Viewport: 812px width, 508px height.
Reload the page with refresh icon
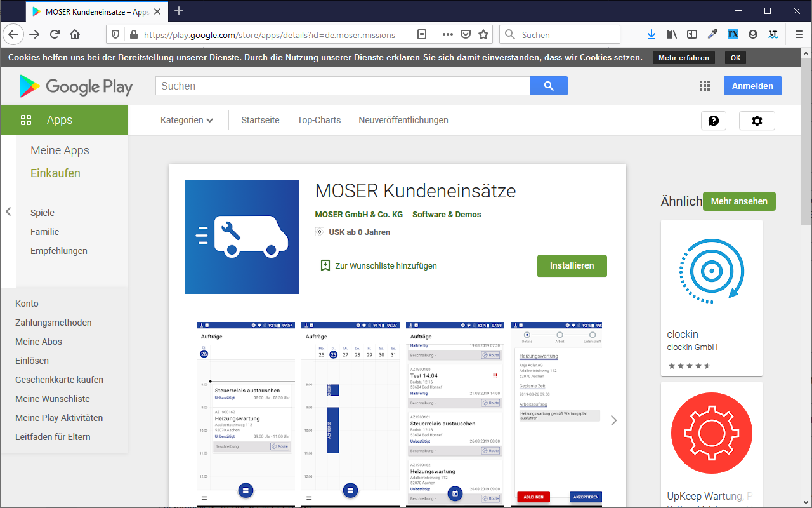[x=55, y=35]
